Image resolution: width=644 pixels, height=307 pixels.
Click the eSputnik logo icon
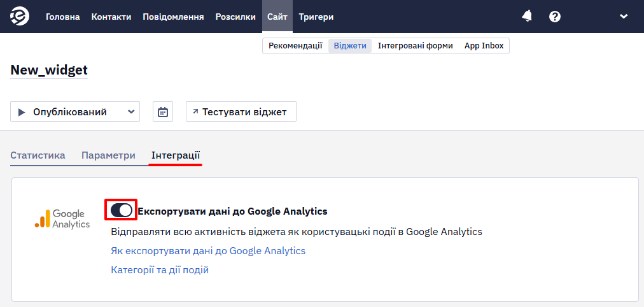point(20,17)
